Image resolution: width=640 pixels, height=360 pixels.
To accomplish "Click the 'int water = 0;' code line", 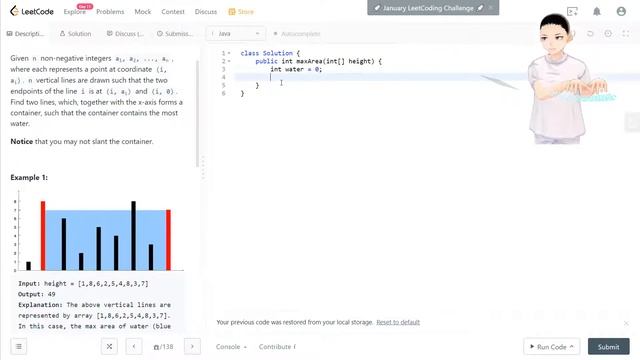I will point(296,69).
